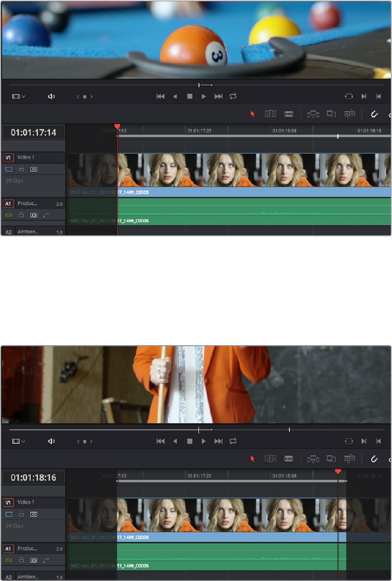Mute A1 Produc track in 01:01:17:14 timeline
The height and width of the screenshot is (581, 392).
(9, 215)
